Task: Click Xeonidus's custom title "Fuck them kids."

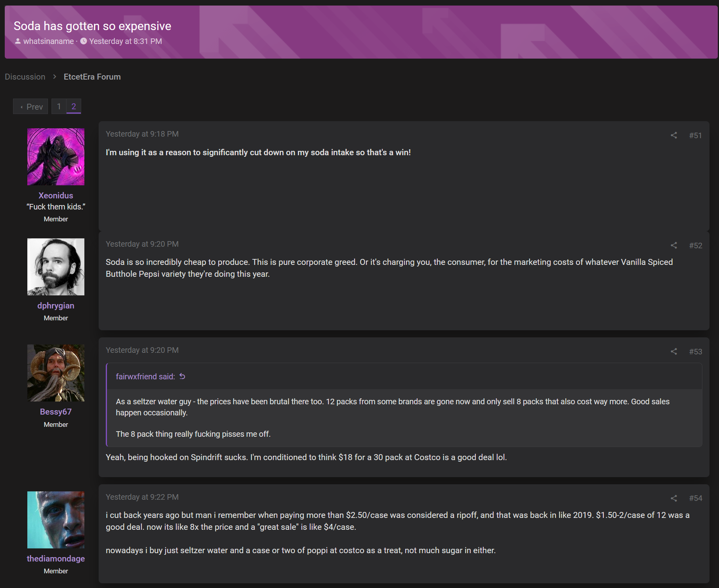Action: [x=56, y=207]
